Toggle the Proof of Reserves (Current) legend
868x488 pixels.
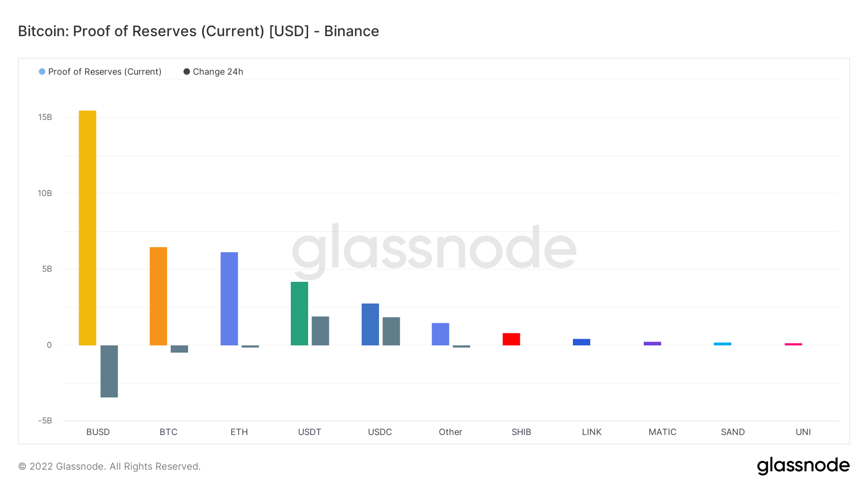pos(105,72)
